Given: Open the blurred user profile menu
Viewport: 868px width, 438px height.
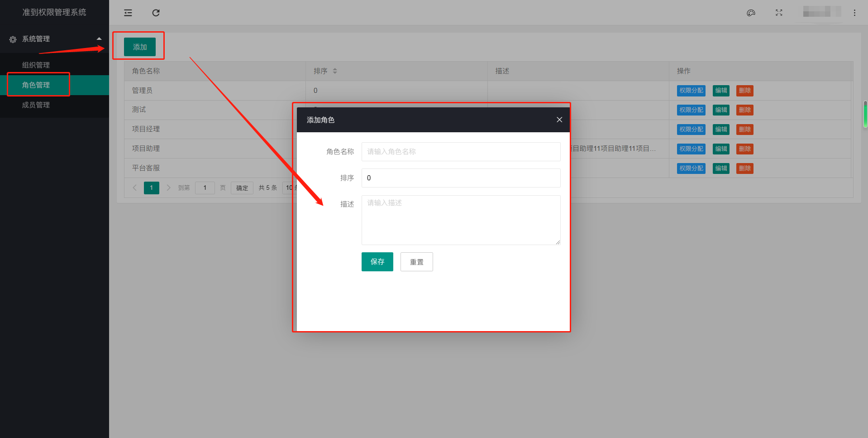Looking at the screenshot, I should [x=822, y=12].
